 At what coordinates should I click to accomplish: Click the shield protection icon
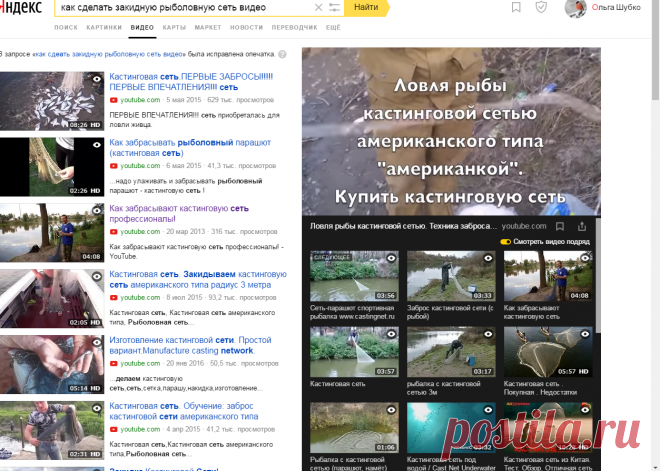click(x=541, y=7)
